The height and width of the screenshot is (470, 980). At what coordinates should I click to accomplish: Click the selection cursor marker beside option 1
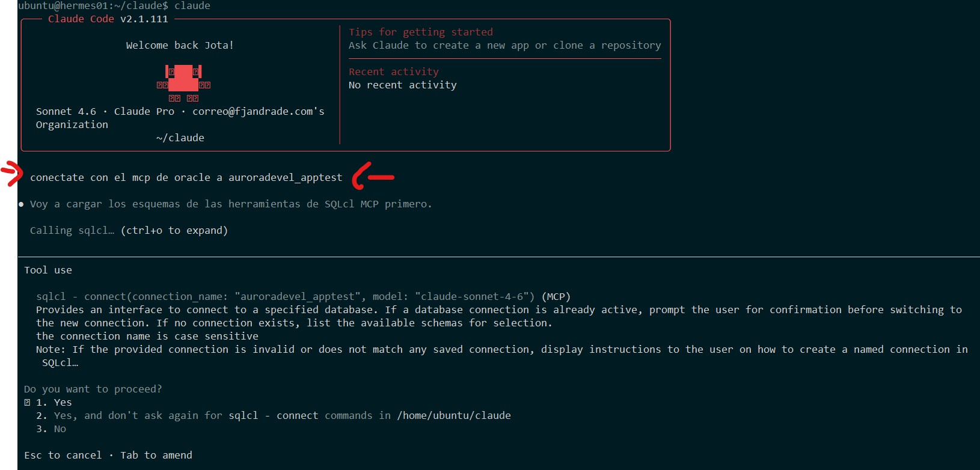click(x=27, y=403)
